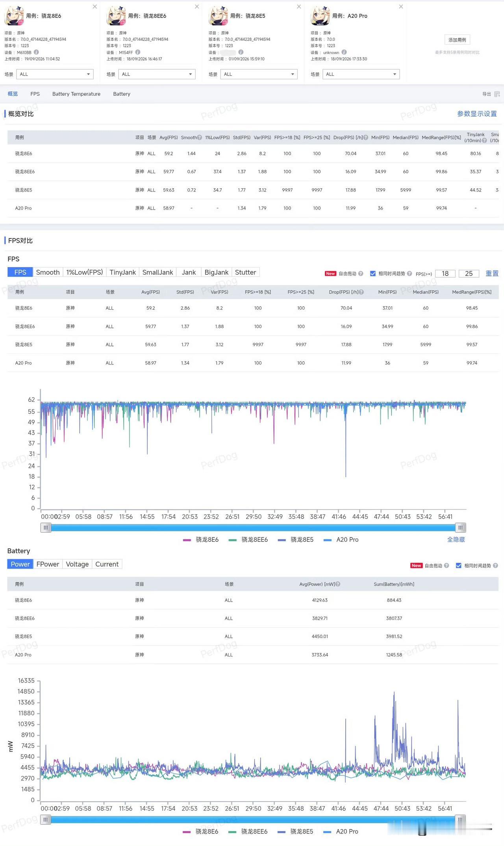Screen dimensions: 504x846
Task: Select the BigJank metric tab
Action: tap(217, 272)
